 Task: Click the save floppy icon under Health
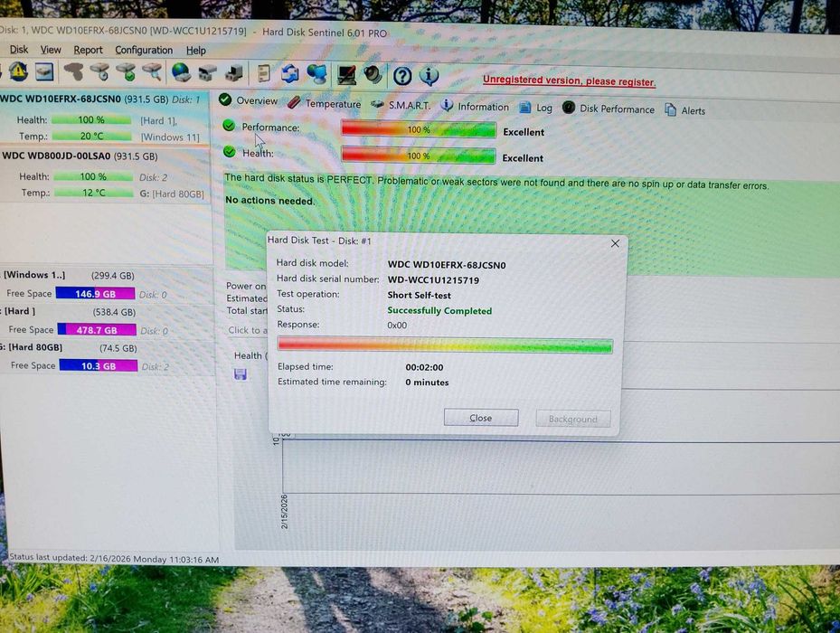point(241,373)
